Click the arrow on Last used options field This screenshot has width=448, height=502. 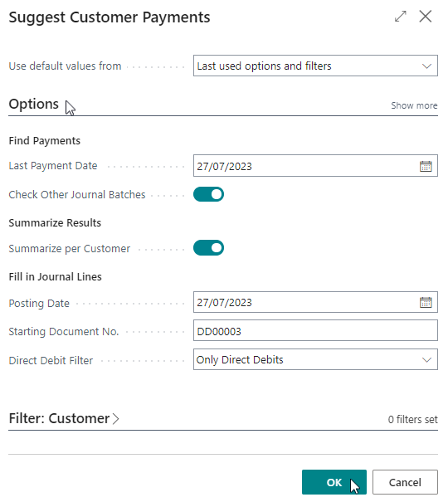click(x=426, y=66)
